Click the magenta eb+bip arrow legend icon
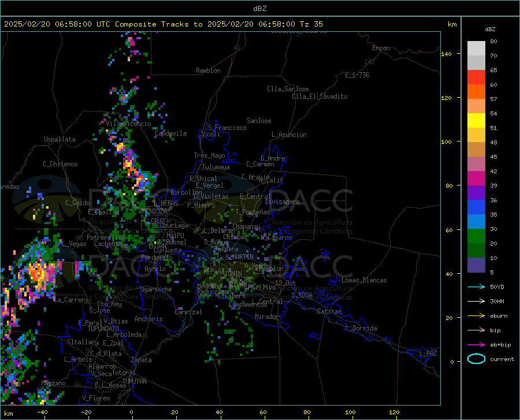 coord(476,345)
